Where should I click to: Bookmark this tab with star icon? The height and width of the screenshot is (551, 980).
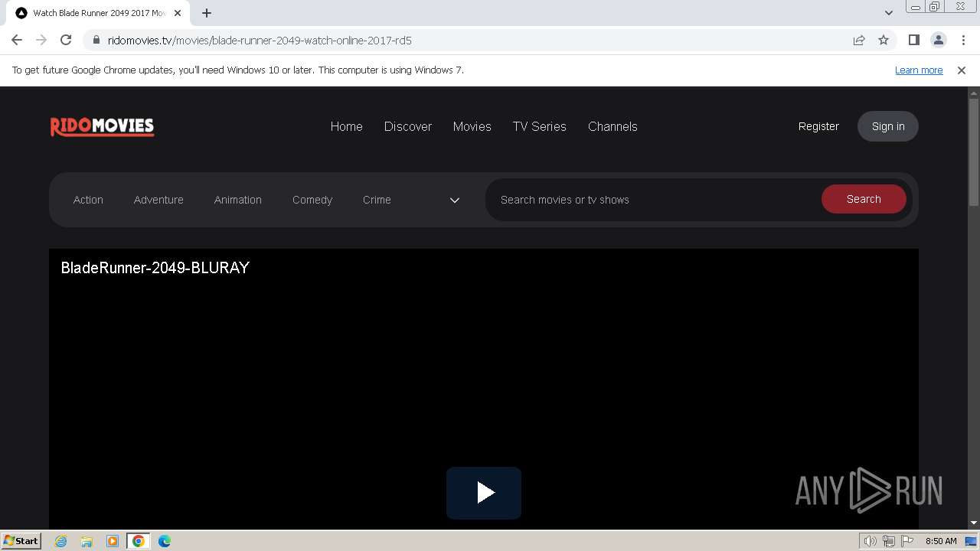point(884,40)
